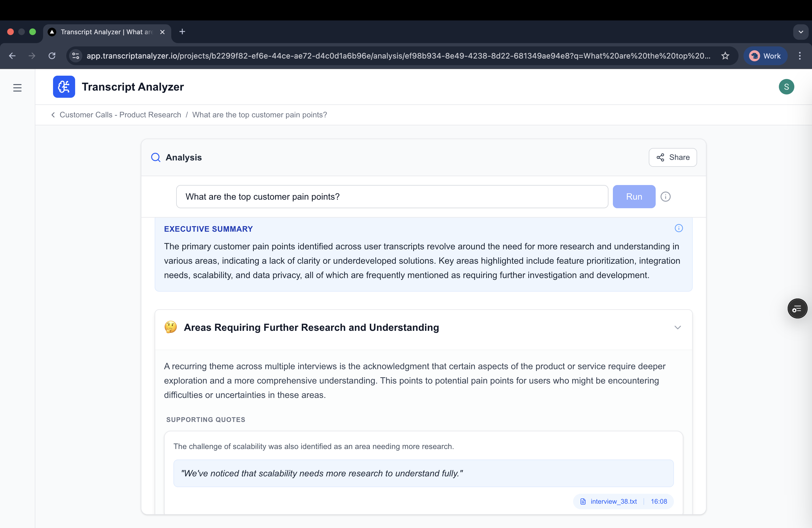Open the user account avatar
This screenshot has width=812, height=528.
(786, 87)
